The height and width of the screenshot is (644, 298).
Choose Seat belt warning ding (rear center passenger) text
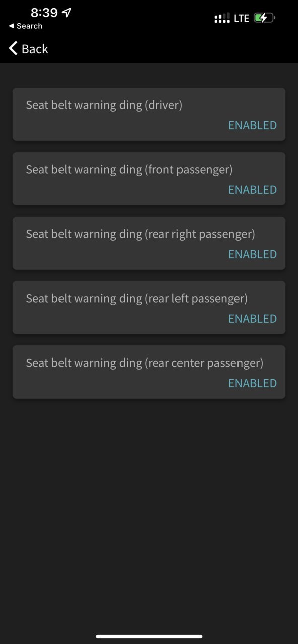point(145,363)
